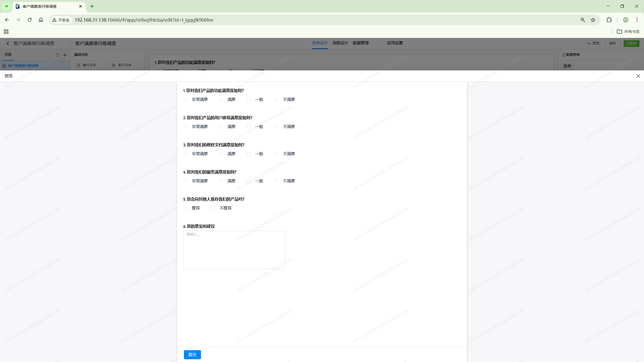644x362 pixels.
Task: Open the apps grid icon in the bookmarks bar
Action: (x=6, y=31)
